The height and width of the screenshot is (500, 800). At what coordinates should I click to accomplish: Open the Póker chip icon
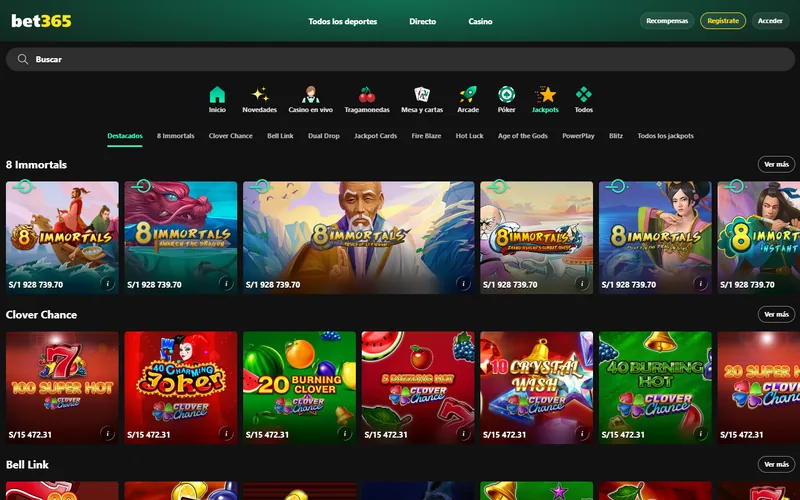click(506, 95)
